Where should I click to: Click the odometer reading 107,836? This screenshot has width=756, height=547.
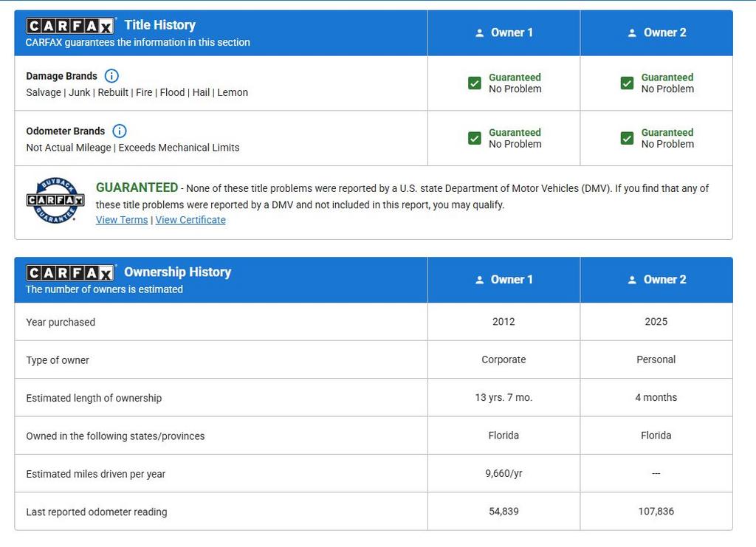click(x=656, y=512)
